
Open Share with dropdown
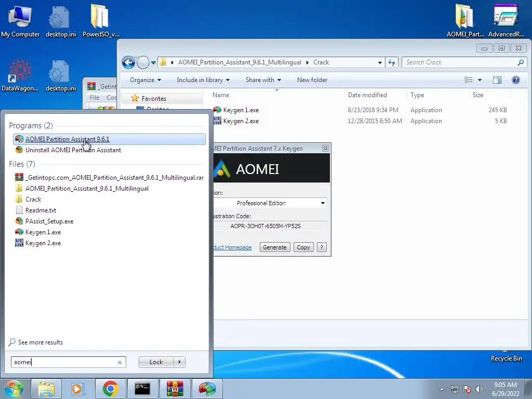click(263, 80)
